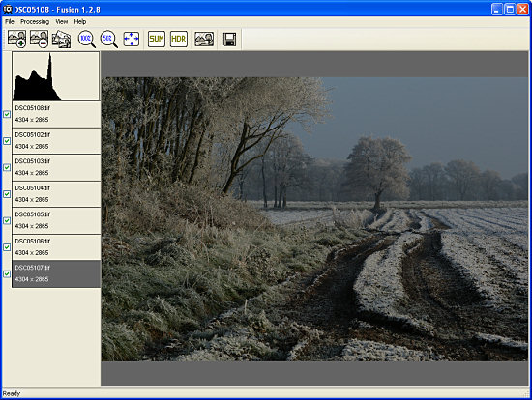Click the multiple images stack icon
The width and height of the screenshot is (532, 400).
click(61, 39)
